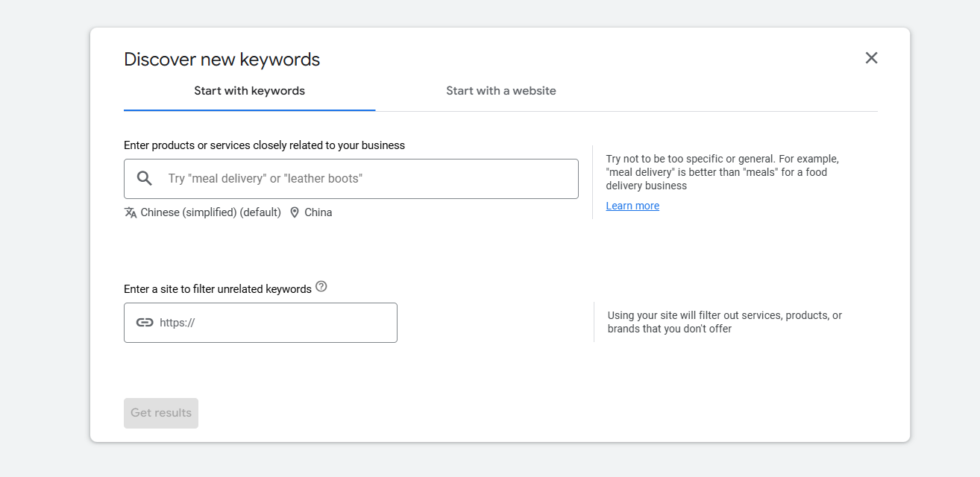Click the translate language icon

pos(131,212)
